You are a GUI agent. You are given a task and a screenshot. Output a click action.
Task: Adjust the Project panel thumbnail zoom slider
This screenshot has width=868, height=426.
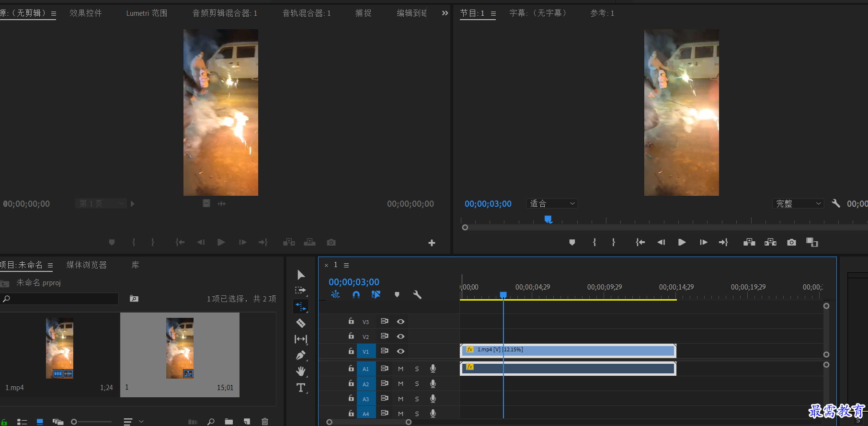pos(91,422)
